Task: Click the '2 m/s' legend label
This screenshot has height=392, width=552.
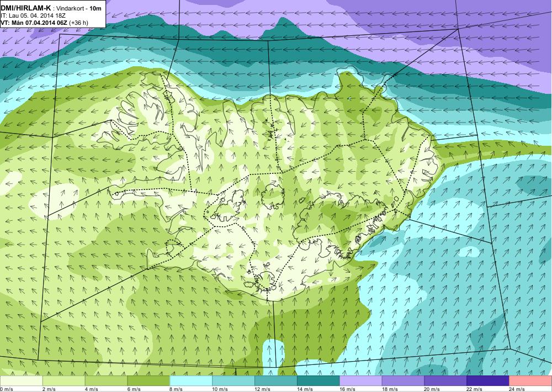Action: pyautogui.click(x=49, y=389)
